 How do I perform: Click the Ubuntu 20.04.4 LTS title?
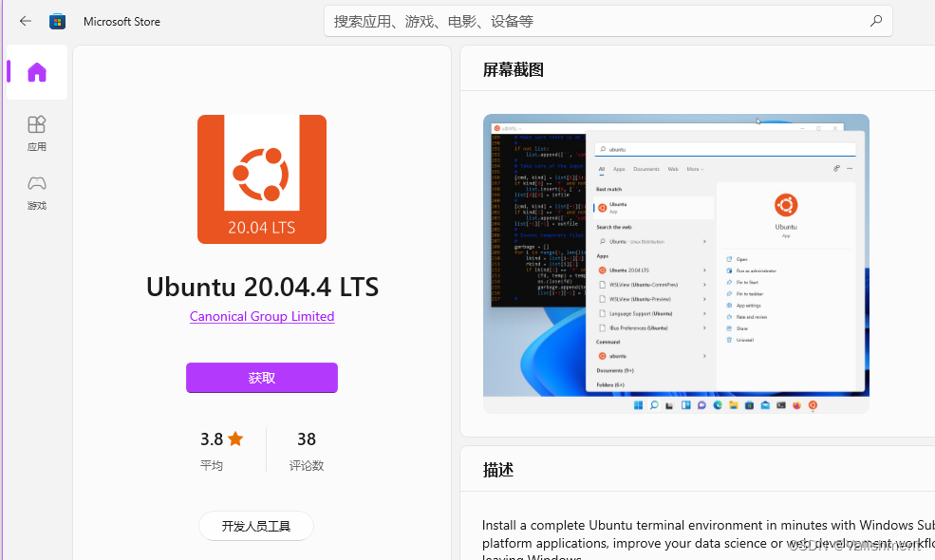tap(262, 287)
